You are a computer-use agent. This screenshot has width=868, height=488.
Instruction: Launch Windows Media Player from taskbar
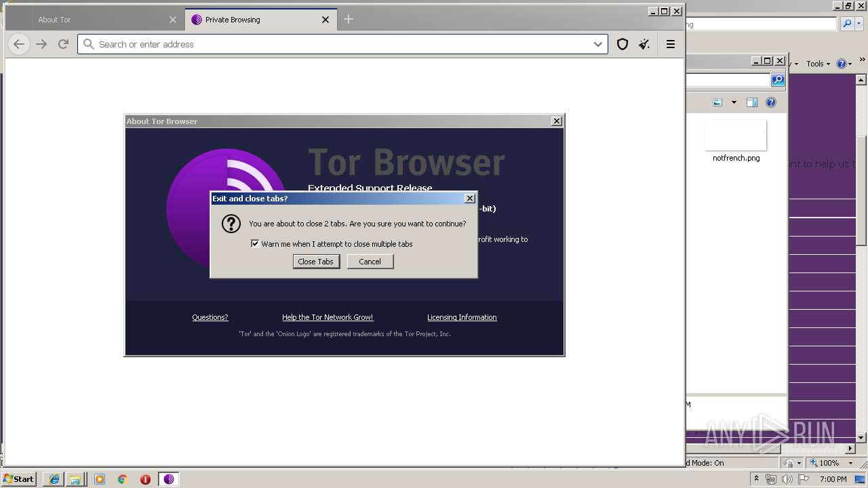[x=100, y=479]
